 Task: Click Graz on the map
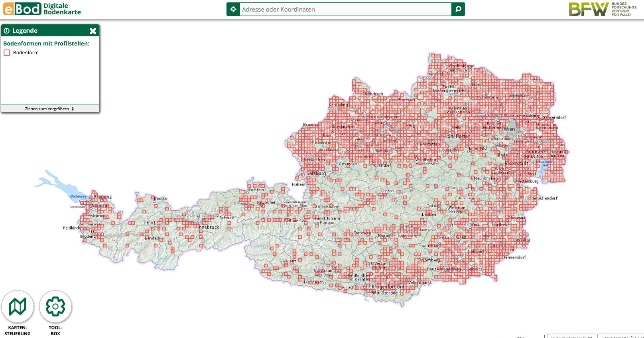tap(461, 237)
